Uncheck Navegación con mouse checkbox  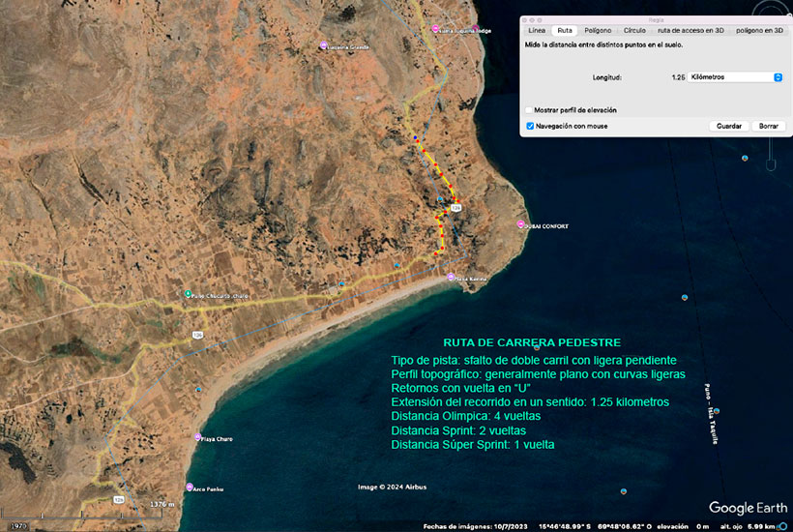point(529,126)
